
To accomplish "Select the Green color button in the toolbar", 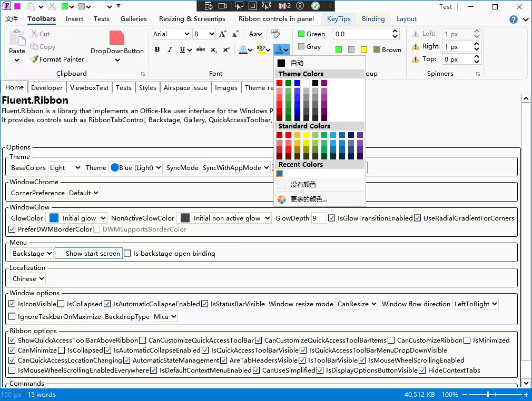I will point(311,34).
